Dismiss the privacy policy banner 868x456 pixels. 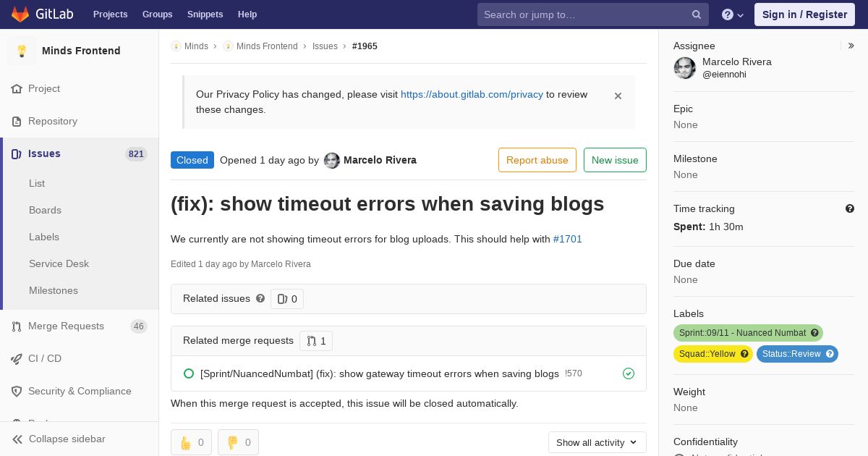[x=618, y=96]
